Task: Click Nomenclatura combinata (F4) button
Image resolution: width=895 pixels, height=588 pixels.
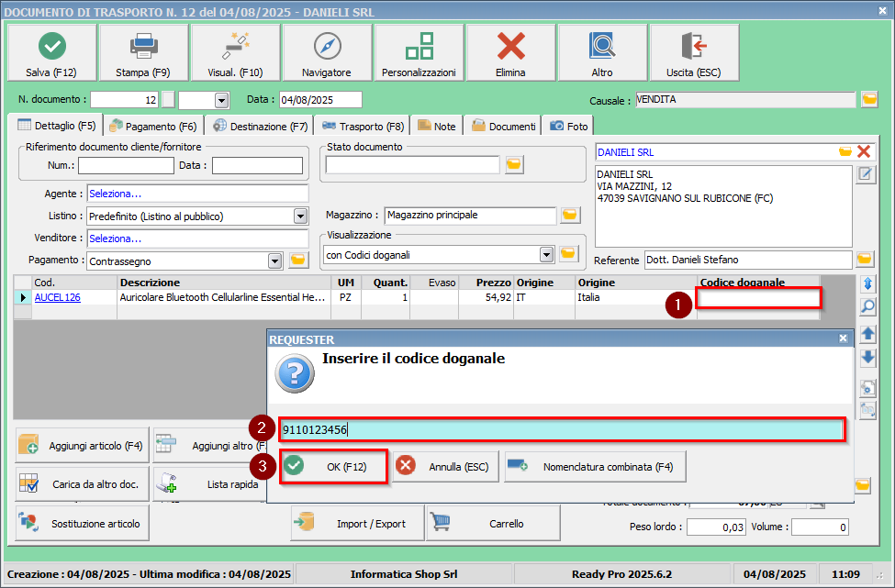Action: [x=595, y=467]
